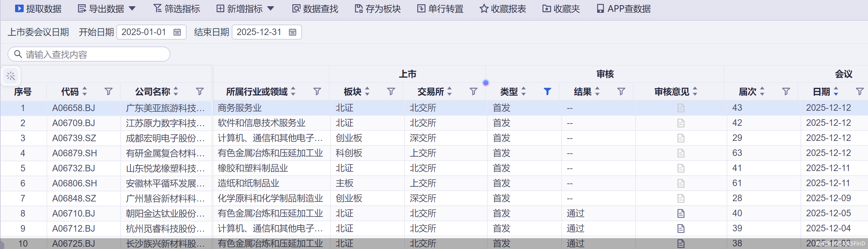Click the 提取数据 toolbar button

pos(38,9)
